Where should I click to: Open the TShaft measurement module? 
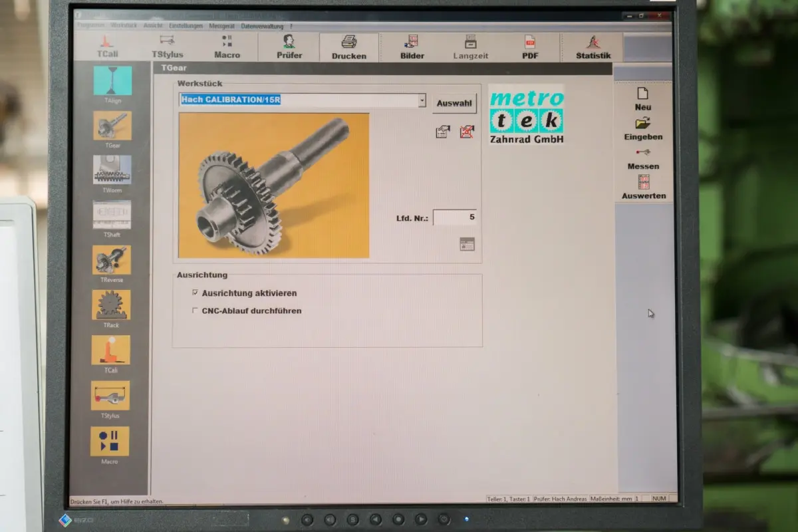112,215
